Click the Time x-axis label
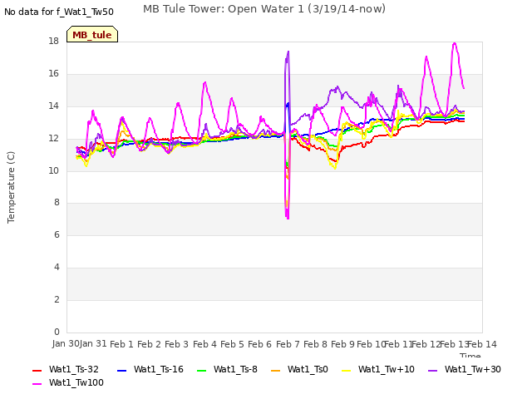 470,355
